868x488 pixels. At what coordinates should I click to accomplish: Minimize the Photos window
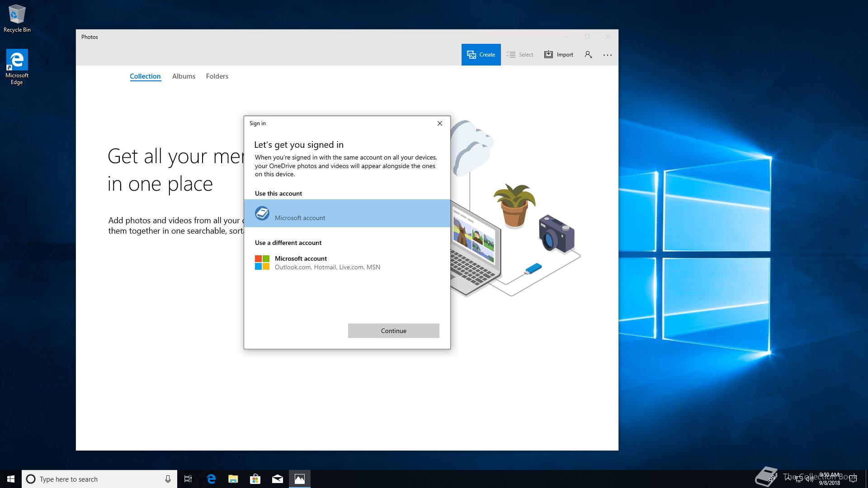point(566,37)
